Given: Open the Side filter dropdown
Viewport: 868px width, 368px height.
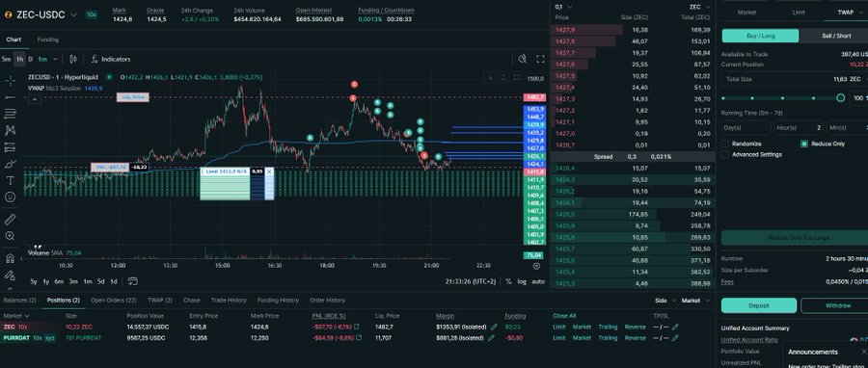Looking at the screenshot, I should tap(665, 301).
